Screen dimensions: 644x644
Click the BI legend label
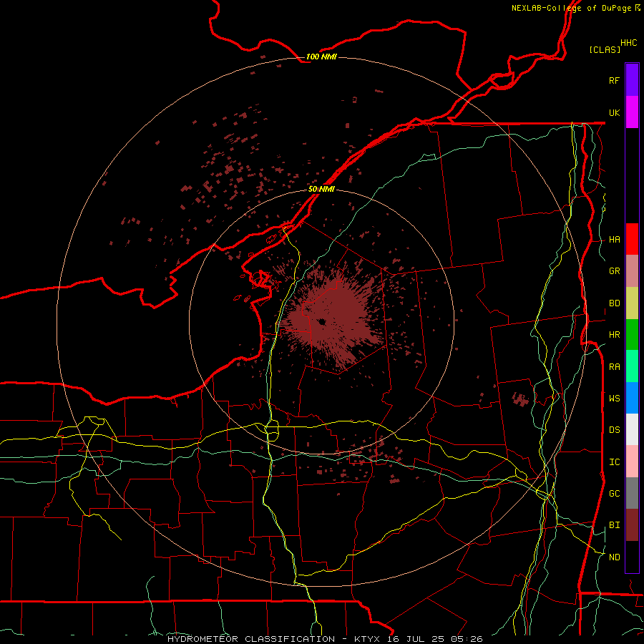614,525
